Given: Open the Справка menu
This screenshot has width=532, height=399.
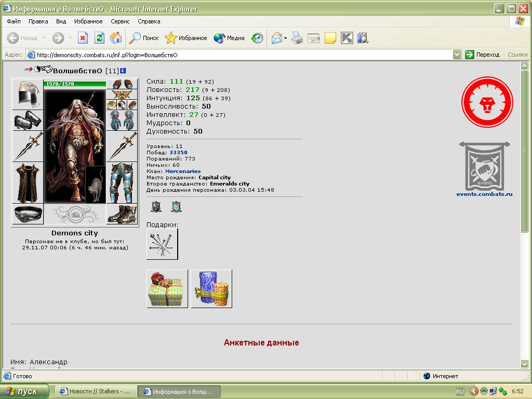Looking at the screenshot, I should tap(149, 21).
